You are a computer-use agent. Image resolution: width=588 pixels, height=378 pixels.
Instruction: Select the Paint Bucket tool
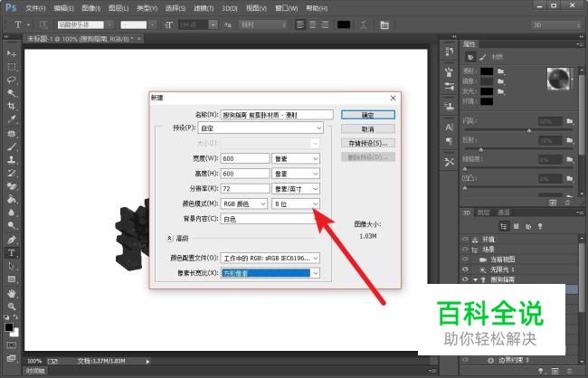point(11,199)
